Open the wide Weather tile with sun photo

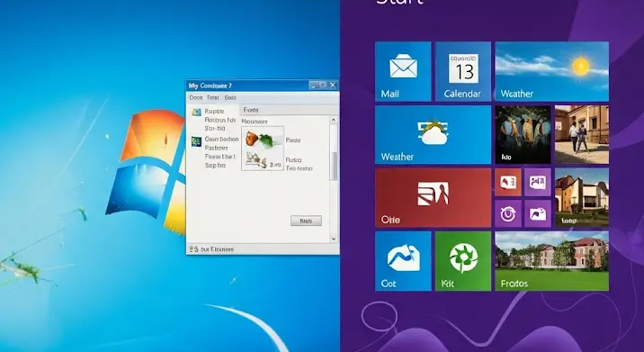coord(551,71)
